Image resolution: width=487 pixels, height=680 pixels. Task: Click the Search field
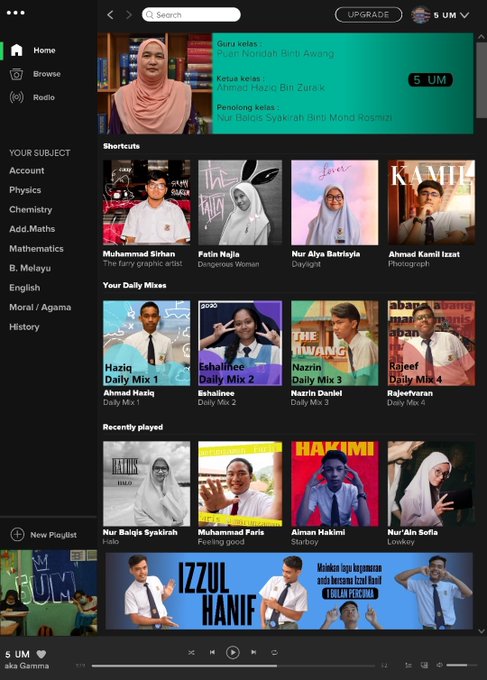coord(191,15)
